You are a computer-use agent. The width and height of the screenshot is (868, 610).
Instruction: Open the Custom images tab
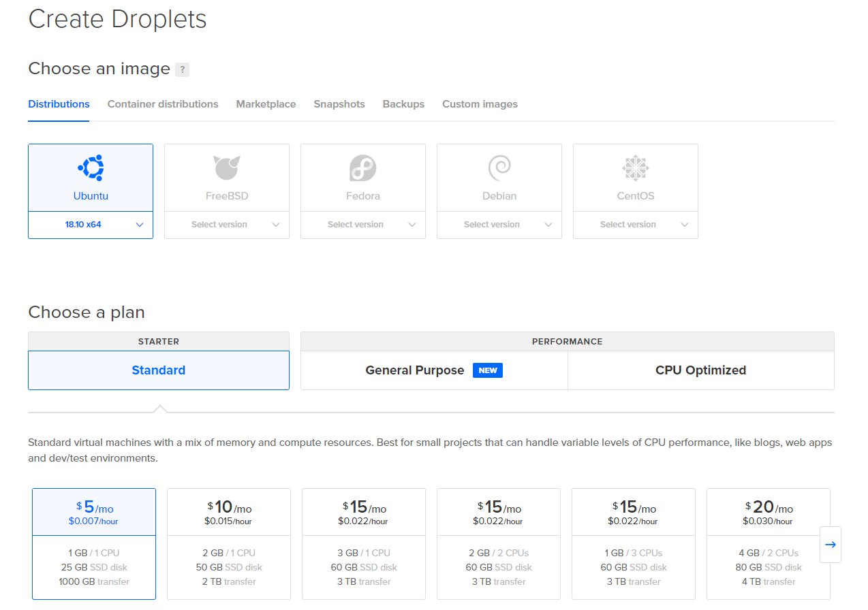point(480,104)
